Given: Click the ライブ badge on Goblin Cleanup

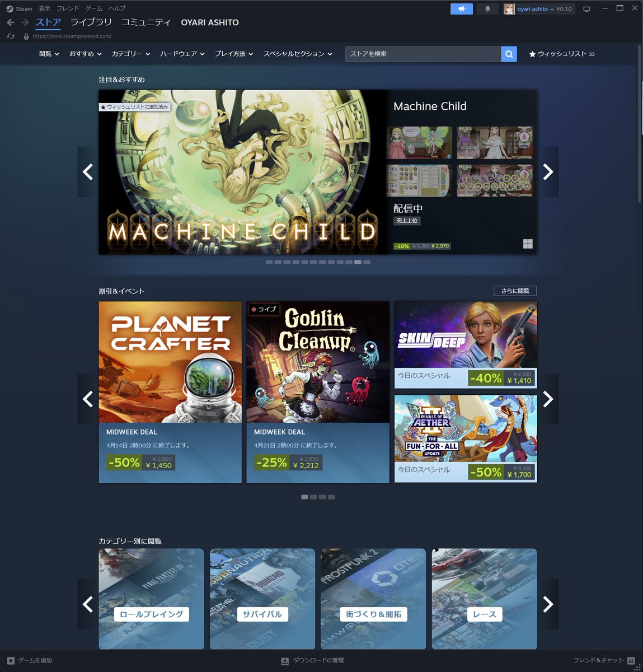Looking at the screenshot, I should (x=264, y=309).
